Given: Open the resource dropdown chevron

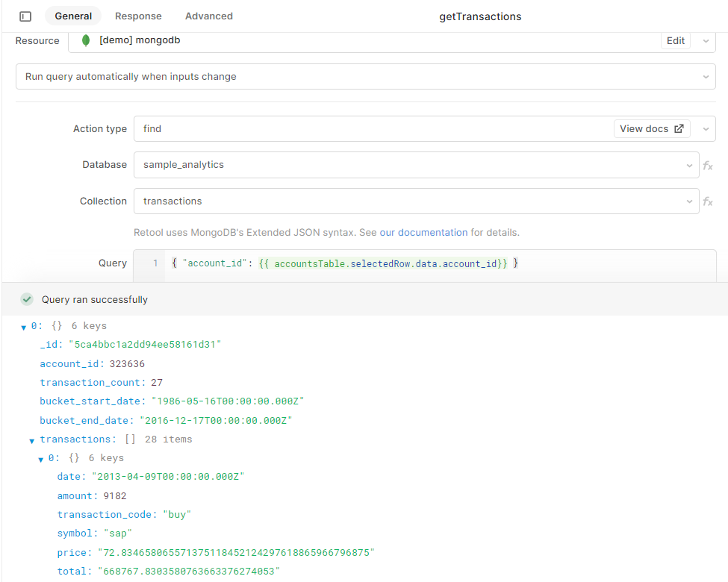Looking at the screenshot, I should (x=705, y=40).
